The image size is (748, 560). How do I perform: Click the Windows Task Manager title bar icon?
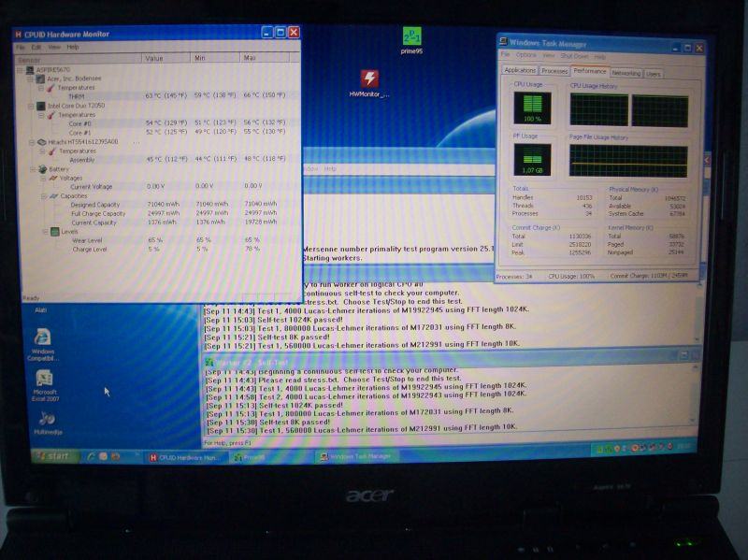coord(503,42)
